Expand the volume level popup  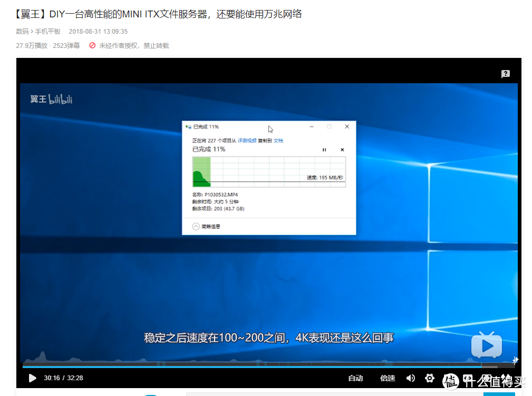[411, 378]
